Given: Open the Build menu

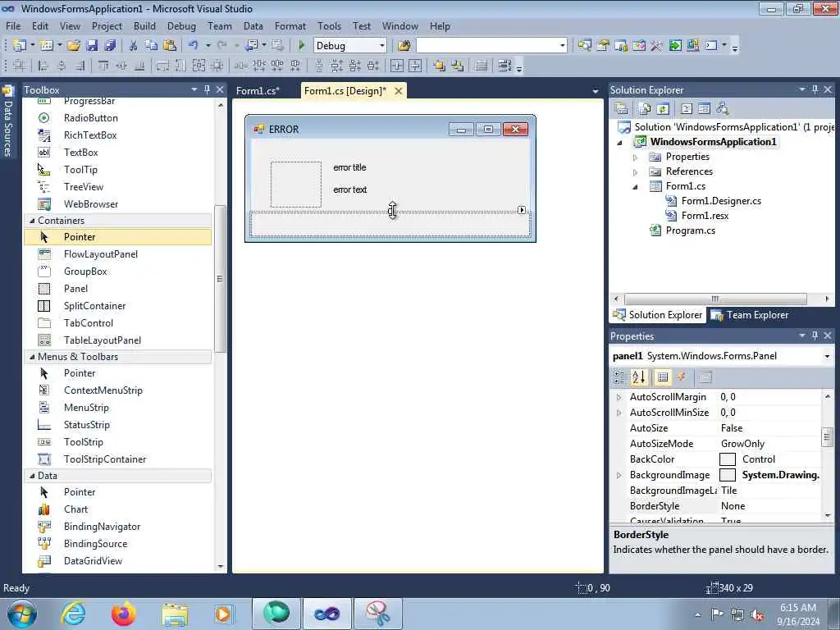Looking at the screenshot, I should tap(144, 25).
